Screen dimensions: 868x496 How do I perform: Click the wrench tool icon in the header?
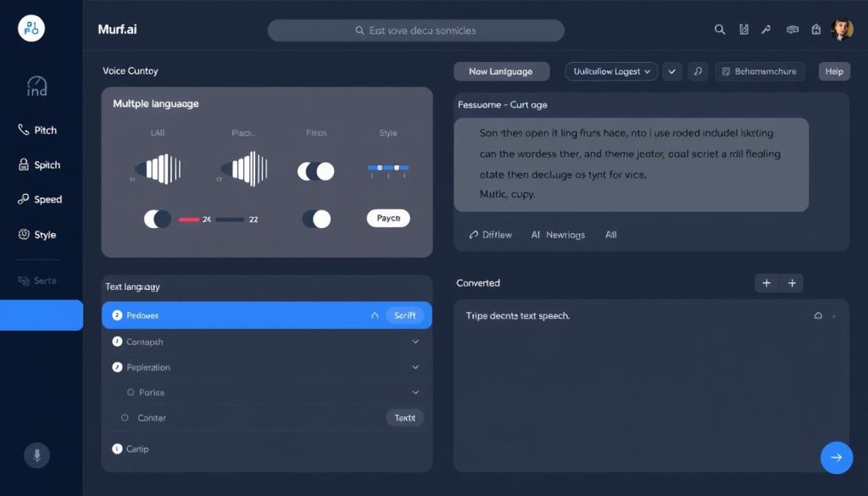click(766, 30)
